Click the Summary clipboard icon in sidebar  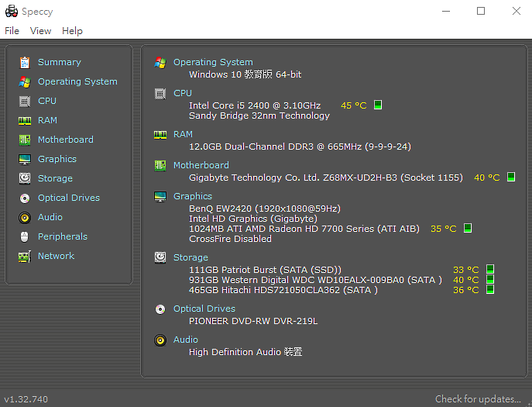25,62
